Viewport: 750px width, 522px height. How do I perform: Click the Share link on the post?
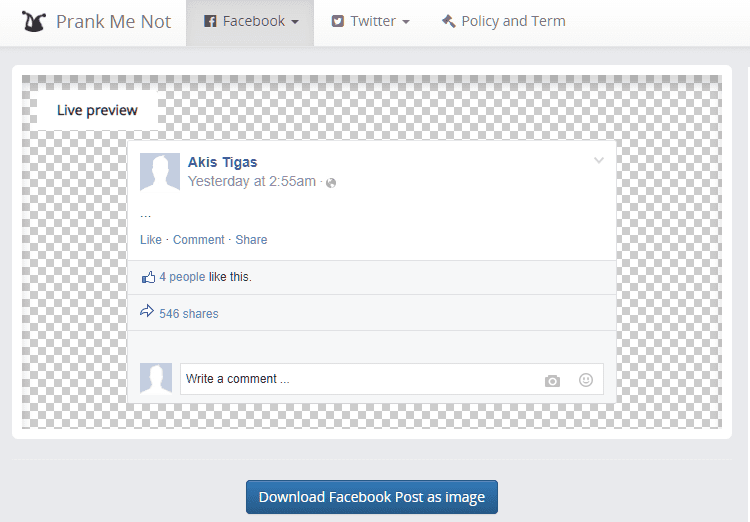251,240
